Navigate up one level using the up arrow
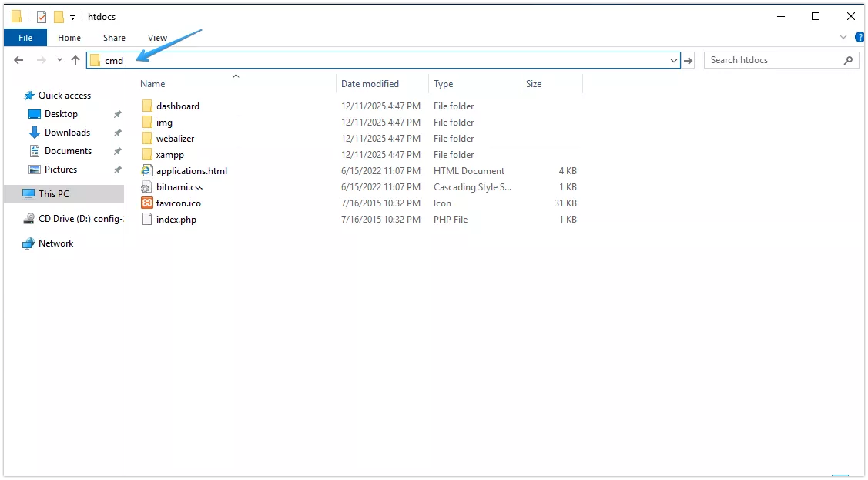 (x=75, y=59)
